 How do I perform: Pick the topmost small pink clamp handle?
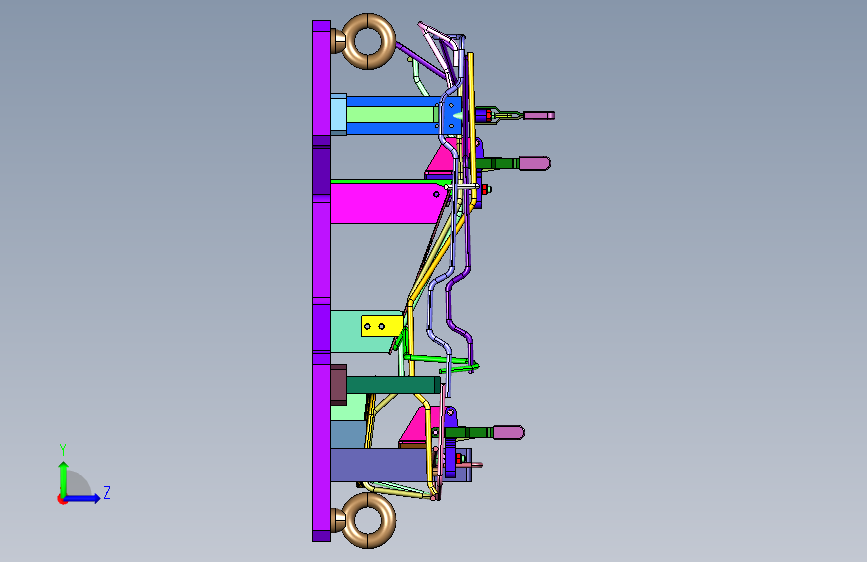coord(539,115)
